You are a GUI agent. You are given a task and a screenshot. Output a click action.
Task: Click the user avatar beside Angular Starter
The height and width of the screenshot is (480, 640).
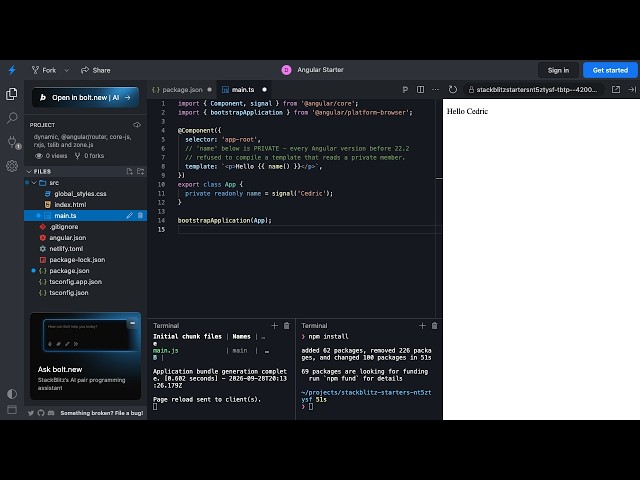coord(286,70)
